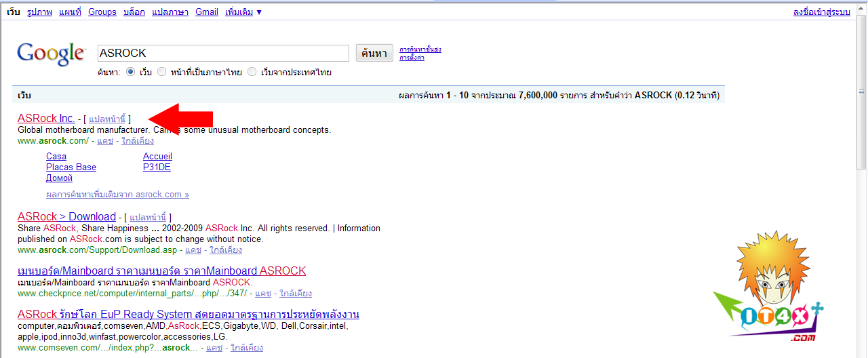Open the 'Placas Base' sitelink
Image resolution: width=868 pixels, height=358 pixels.
tap(71, 167)
